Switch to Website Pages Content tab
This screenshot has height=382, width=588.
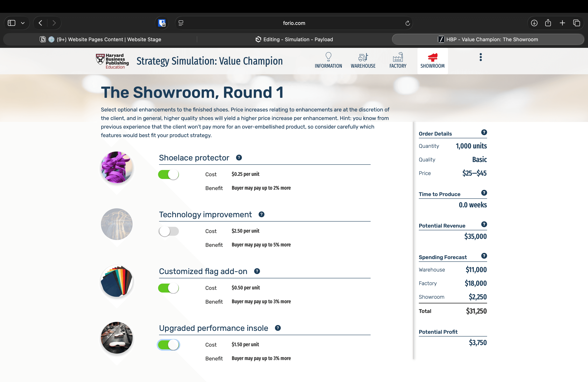pyautogui.click(x=101, y=39)
